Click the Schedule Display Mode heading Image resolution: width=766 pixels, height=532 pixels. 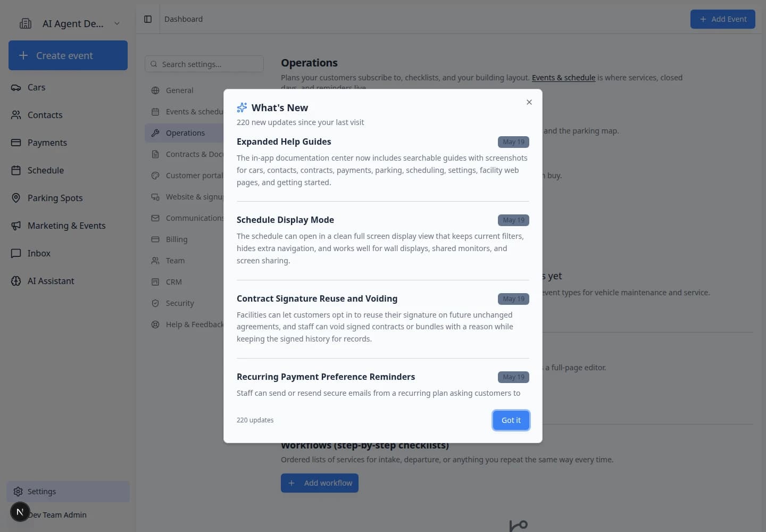pos(285,220)
